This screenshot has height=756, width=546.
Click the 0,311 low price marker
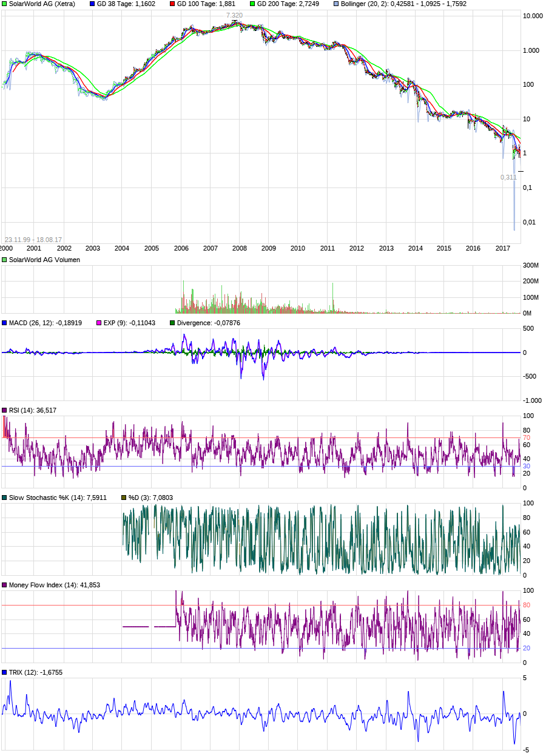(508, 177)
